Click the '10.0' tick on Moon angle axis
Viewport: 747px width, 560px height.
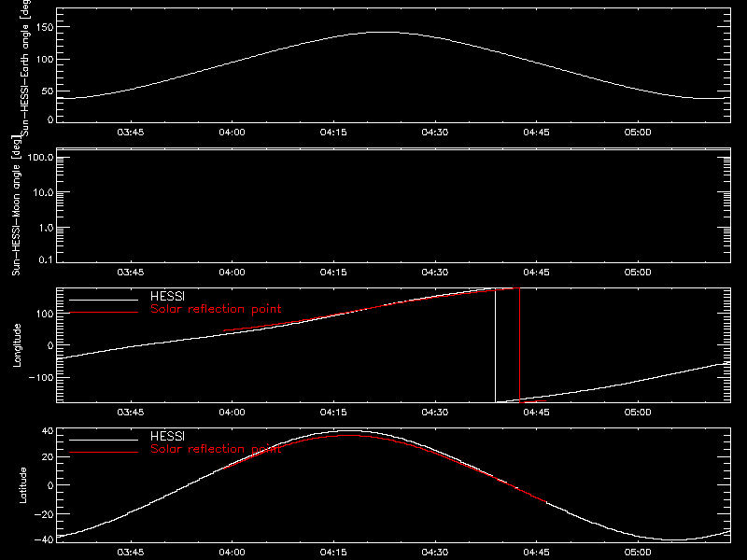pos(43,193)
